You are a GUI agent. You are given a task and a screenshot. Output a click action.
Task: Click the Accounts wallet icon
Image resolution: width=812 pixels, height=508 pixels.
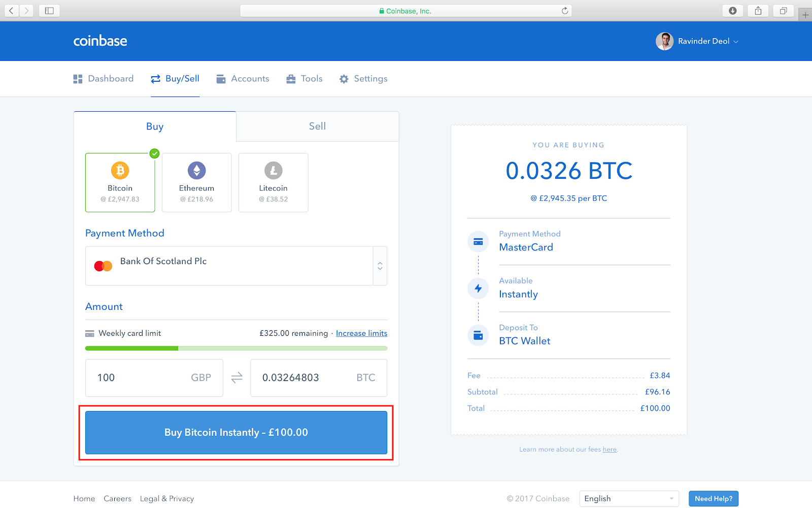point(221,79)
